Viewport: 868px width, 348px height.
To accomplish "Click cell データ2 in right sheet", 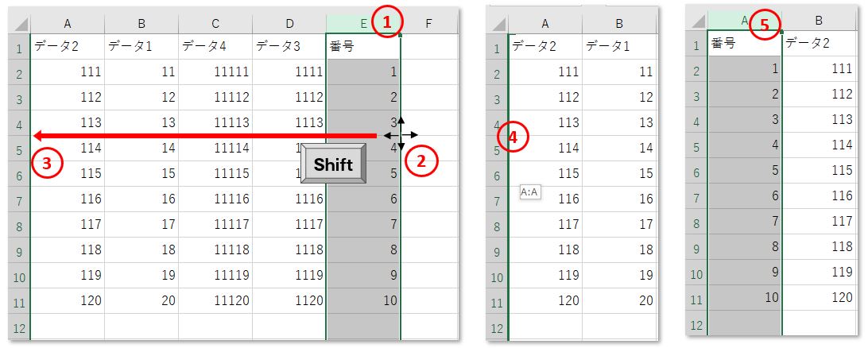I will point(819,43).
